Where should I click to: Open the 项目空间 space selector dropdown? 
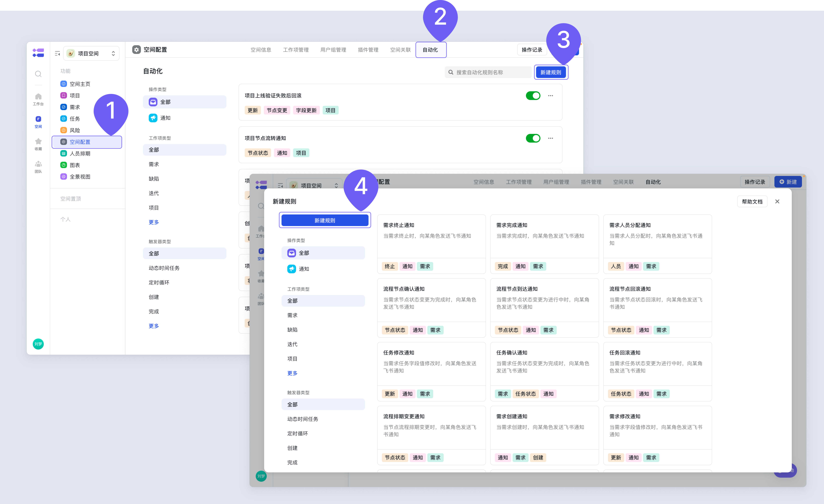coord(91,53)
